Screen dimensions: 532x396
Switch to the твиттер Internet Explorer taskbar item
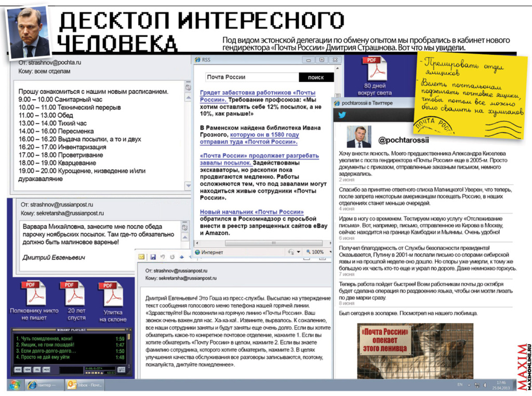43,385
